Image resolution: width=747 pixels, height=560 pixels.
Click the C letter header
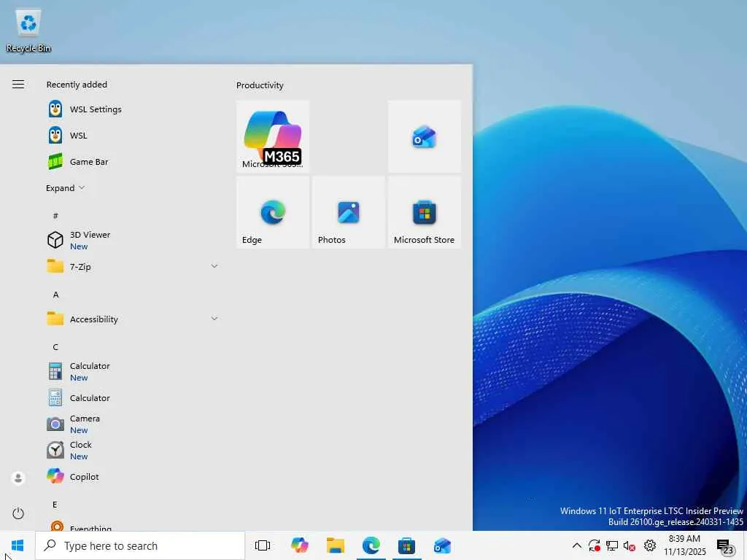pyautogui.click(x=55, y=347)
